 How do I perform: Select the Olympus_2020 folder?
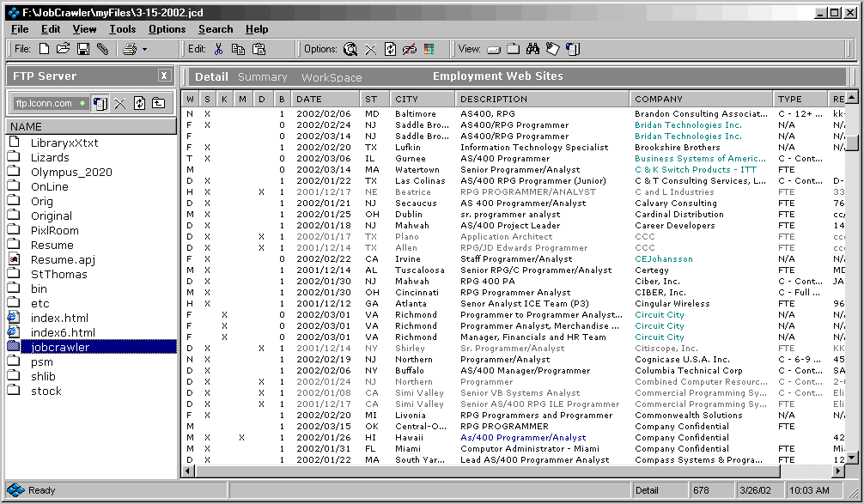[71, 172]
